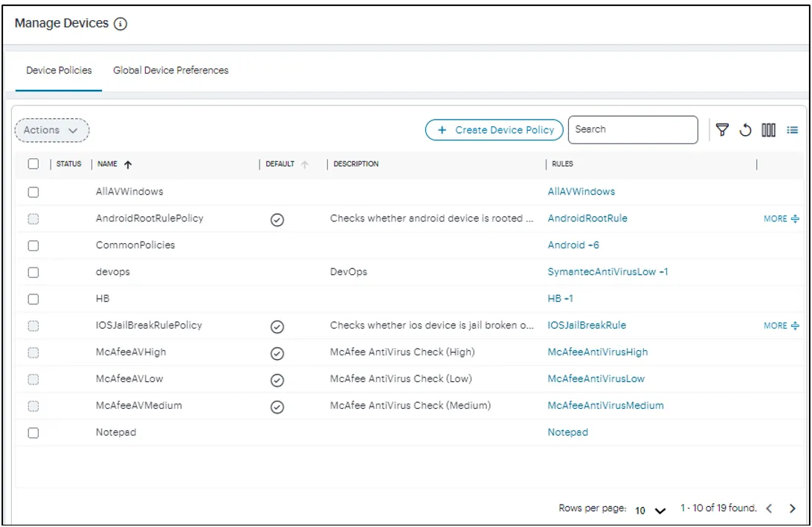
Task: Select the AllAVWindows row checkbox
Action: coord(33,193)
